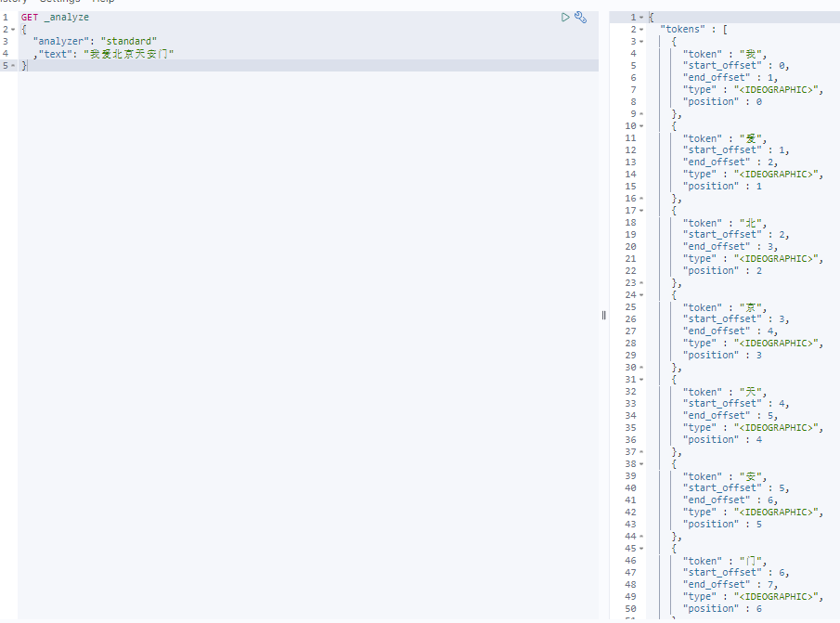
Task: Fold the token object starting on line 38
Action: click(640, 464)
